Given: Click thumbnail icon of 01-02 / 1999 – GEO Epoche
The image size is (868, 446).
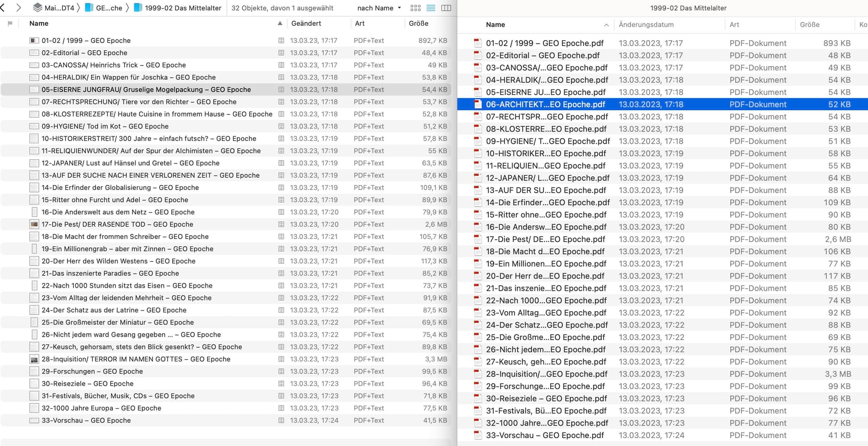Looking at the screenshot, I should click(34, 40).
